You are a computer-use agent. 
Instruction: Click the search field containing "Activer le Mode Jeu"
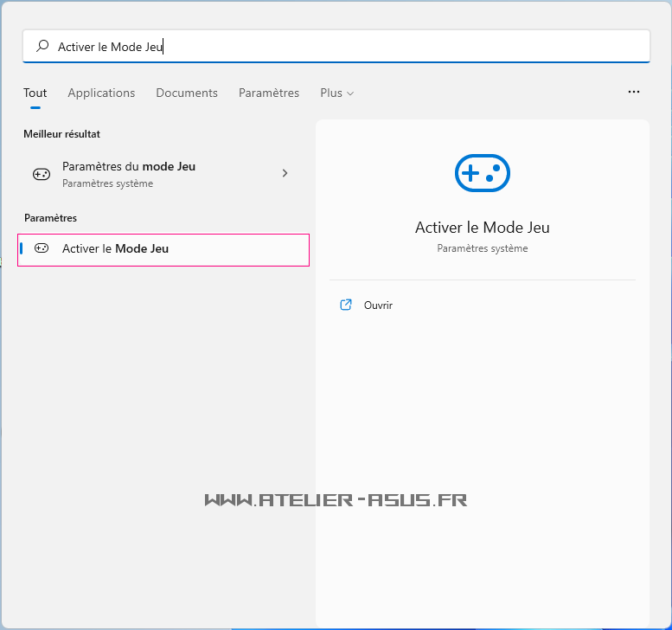(346, 47)
